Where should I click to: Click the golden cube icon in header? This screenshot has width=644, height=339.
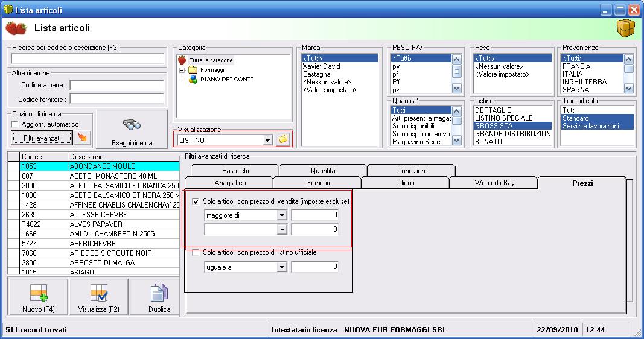pos(625,28)
